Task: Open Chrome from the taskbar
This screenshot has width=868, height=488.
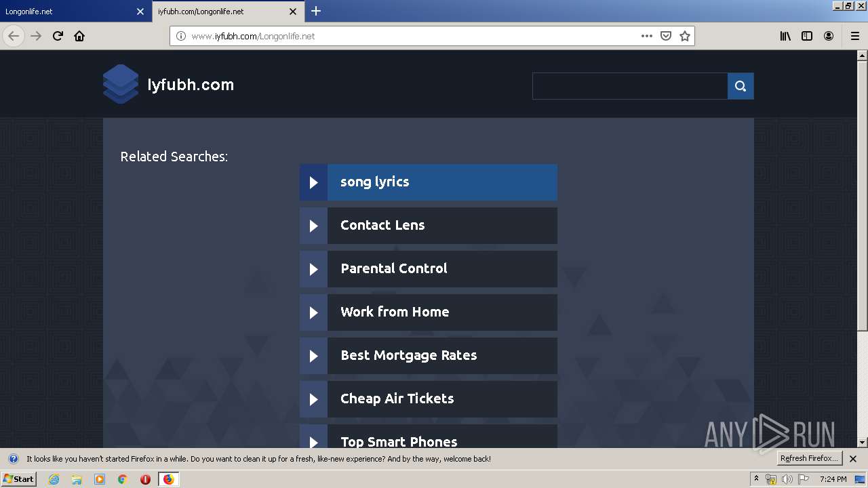Action: [x=122, y=479]
